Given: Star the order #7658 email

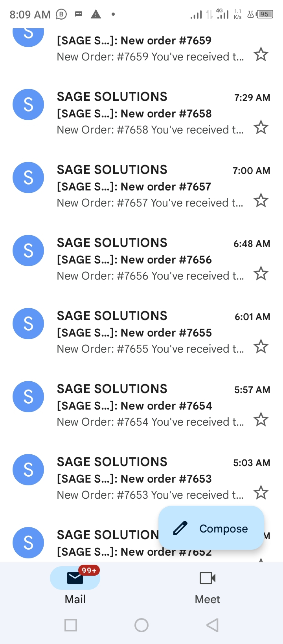Looking at the screenshot, I should (261, 128).
